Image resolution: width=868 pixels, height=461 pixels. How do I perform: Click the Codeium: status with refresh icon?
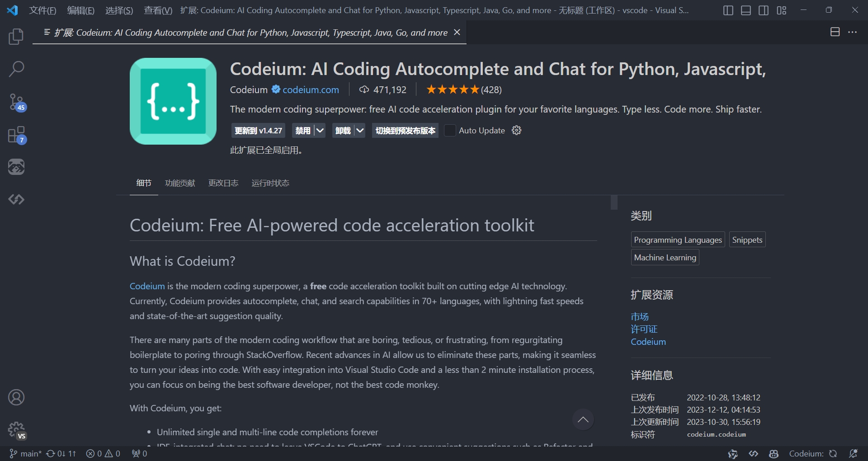coord(813,454)
